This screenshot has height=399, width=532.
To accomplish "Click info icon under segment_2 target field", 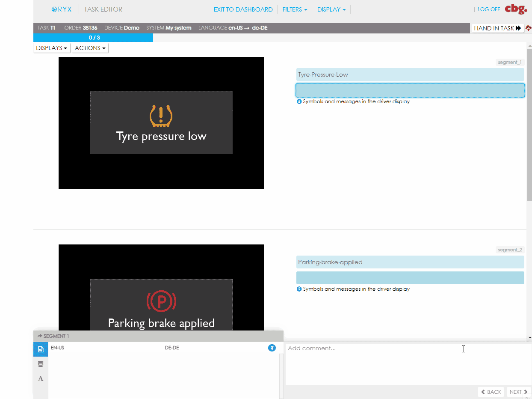I will click(x=299, y=289).
